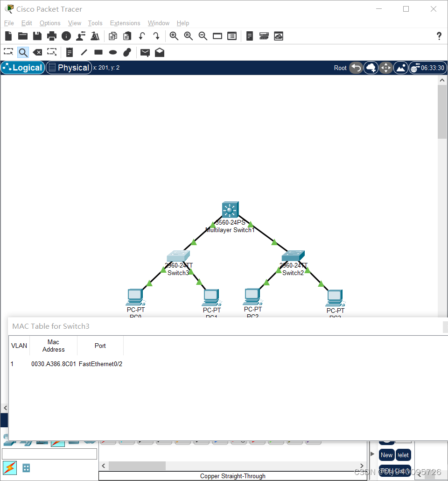The width and height of the screenshot is (448, 481).
Task: Select the Draw Freeform tool
Action: pos(127,52)
